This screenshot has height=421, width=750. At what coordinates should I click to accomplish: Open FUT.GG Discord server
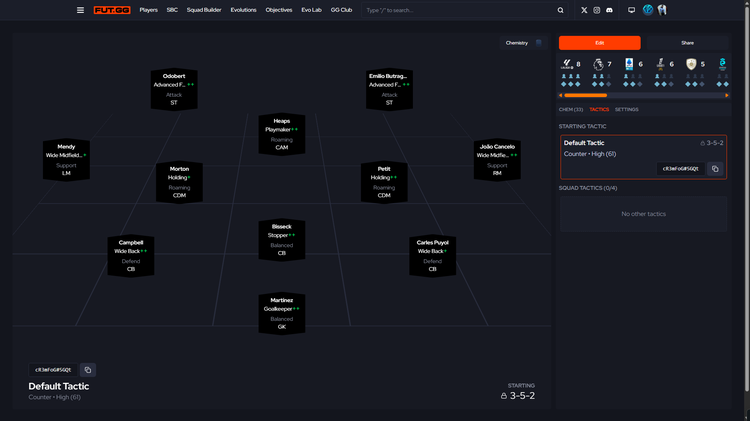point(609,10)
